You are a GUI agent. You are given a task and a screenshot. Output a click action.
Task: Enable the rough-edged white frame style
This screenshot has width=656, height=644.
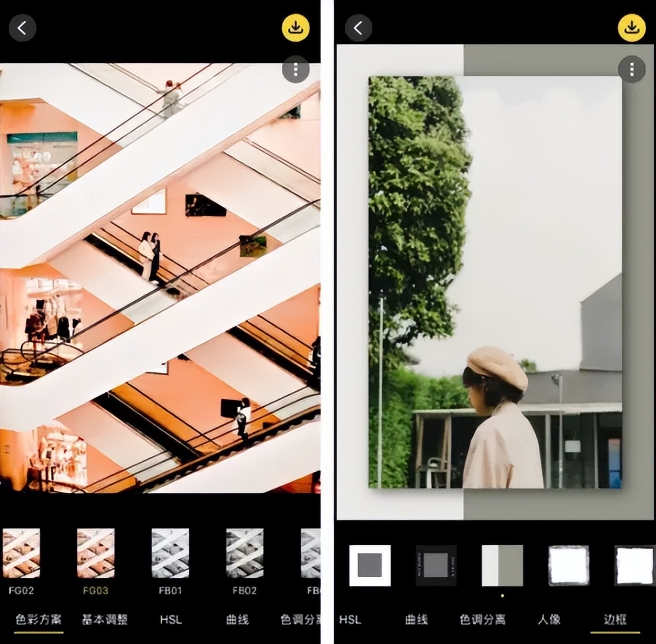[568, 565]
